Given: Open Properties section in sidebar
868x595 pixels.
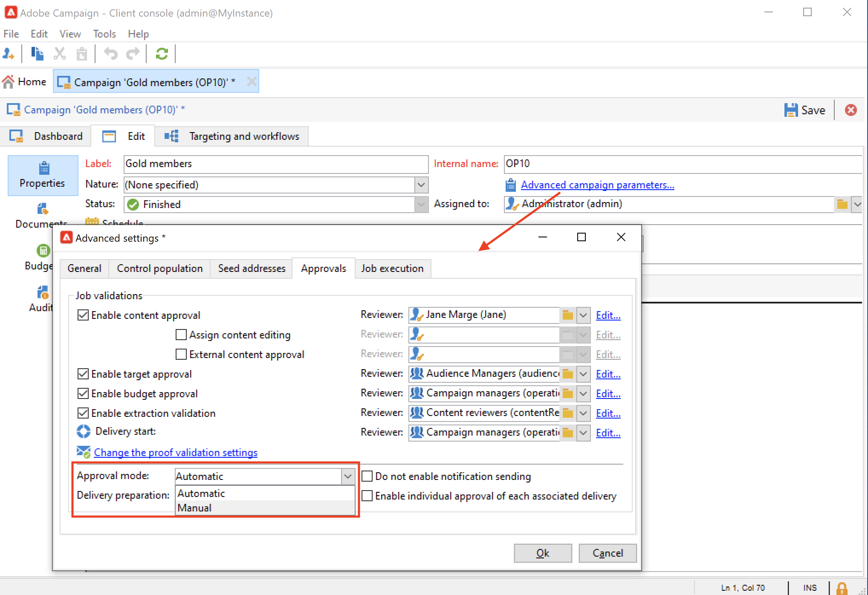Looking at the screenshot, I should pyautogui.click(x=43, y=175).
